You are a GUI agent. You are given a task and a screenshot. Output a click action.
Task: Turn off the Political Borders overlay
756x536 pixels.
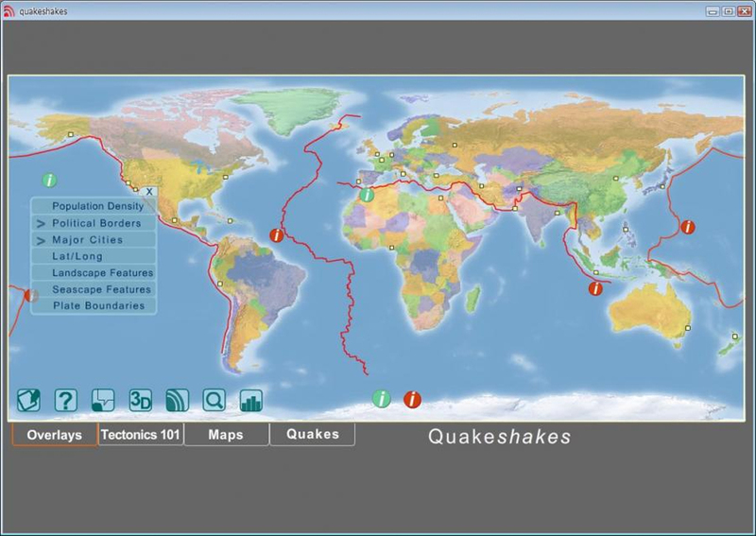94,223
